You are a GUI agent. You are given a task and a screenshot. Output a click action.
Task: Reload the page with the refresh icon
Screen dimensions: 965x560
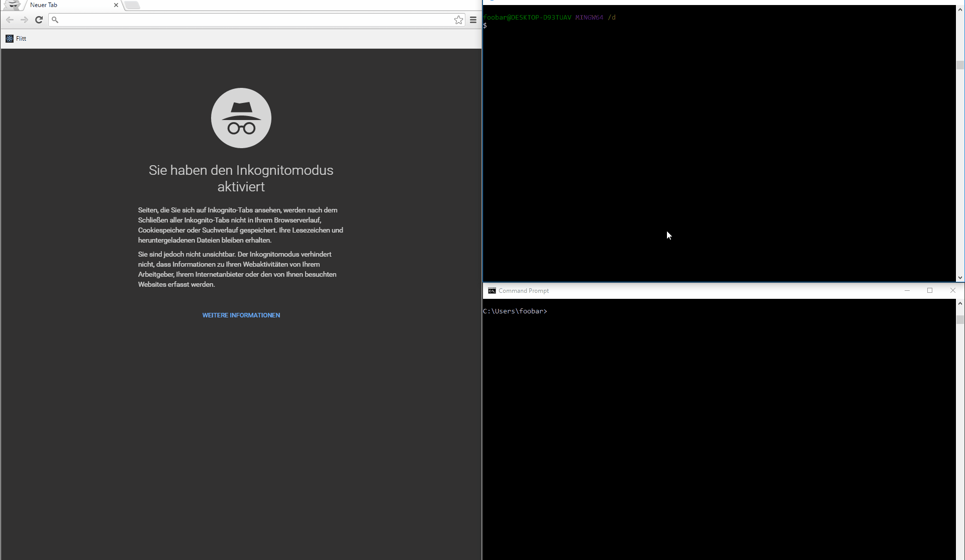click(x=39, y=20)
